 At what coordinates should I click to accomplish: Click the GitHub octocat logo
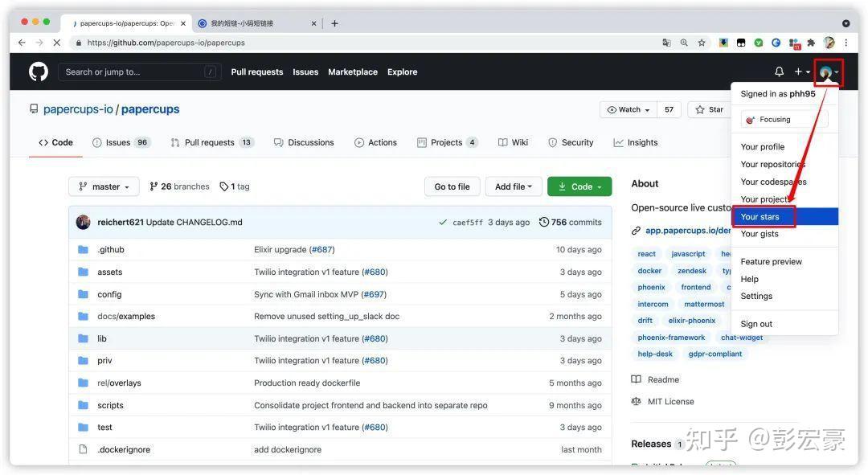click(38, 72)
